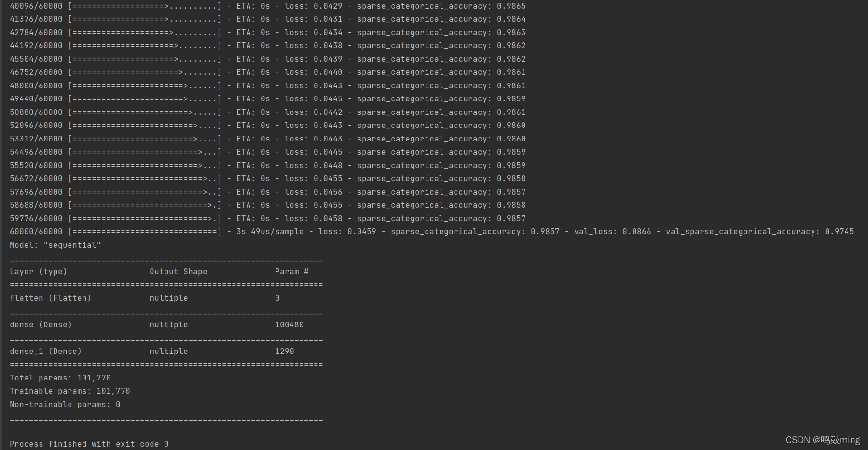Click the 'Total params: 101,770' line

pyautogui.click(x=60, y=378)
